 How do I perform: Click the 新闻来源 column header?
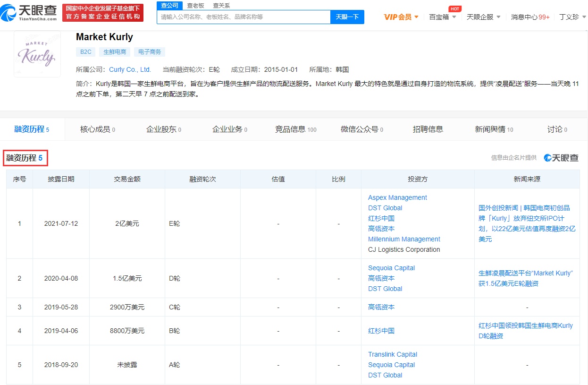527,179
